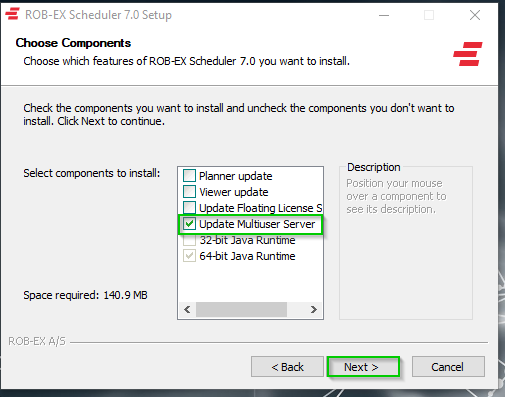Select the Update Multiuser Server label
Image resolution: width=505 pixels, height=397 pixels.
[257, 224]
